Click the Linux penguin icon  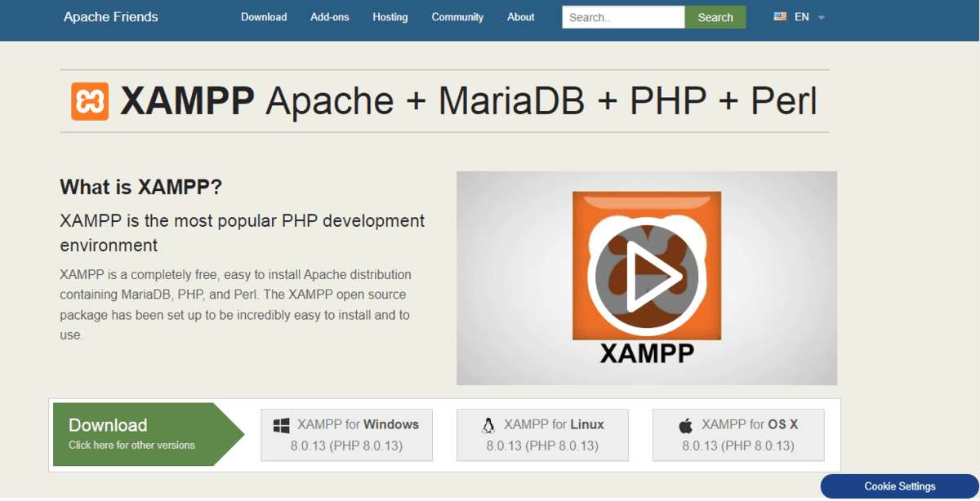tap(488, 425)
